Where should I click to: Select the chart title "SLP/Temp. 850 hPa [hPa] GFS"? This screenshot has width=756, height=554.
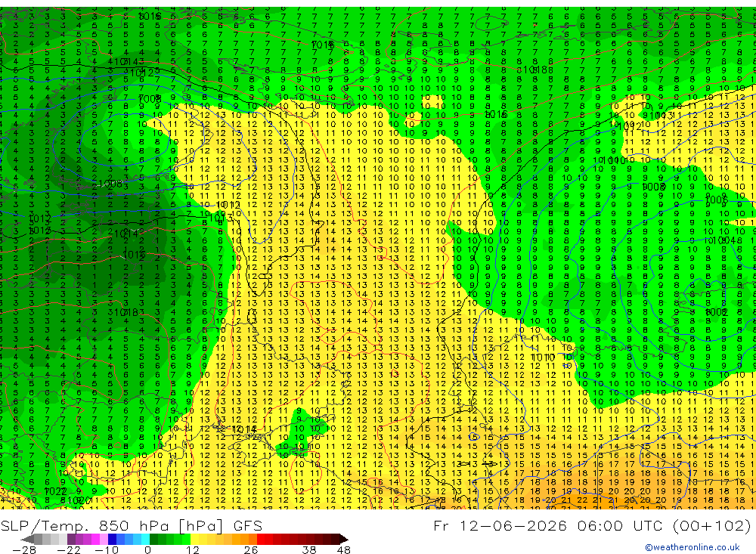click(x=131, y=525)
